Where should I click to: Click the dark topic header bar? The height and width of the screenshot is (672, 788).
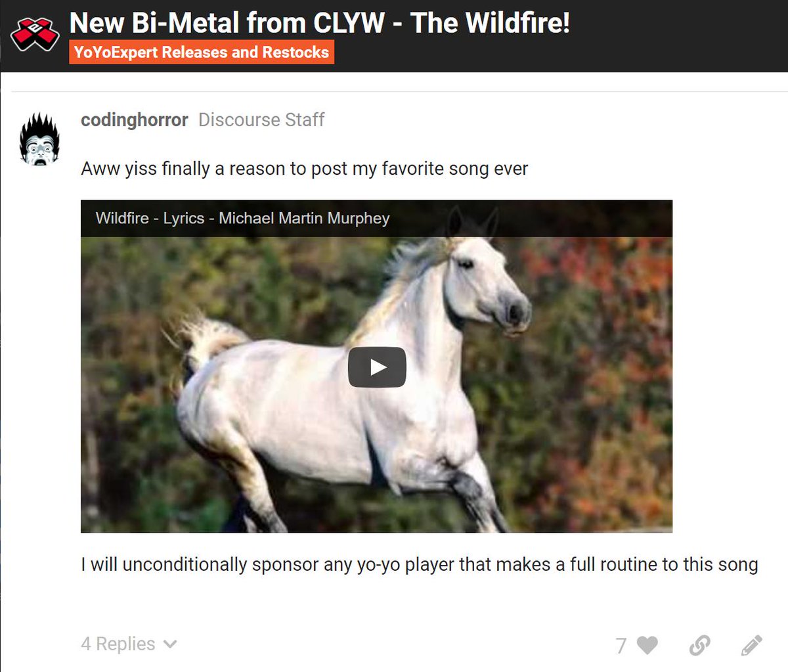394,36
